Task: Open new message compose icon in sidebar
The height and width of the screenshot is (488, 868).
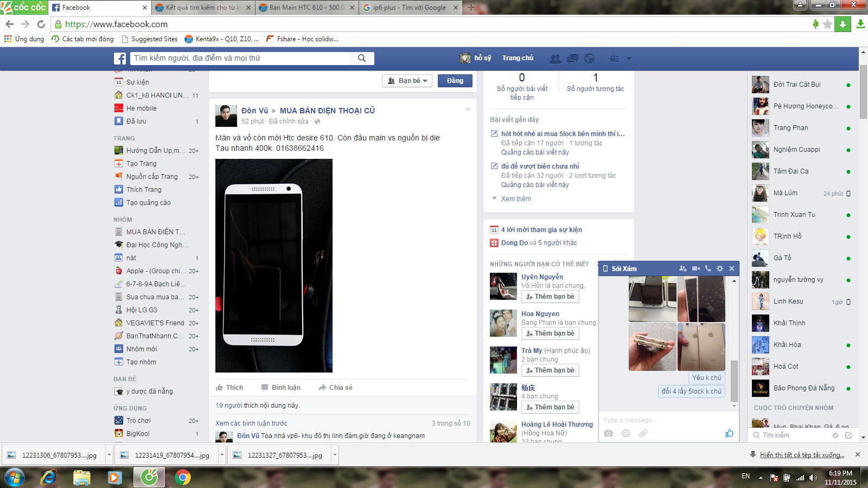Action: point(848,435)
